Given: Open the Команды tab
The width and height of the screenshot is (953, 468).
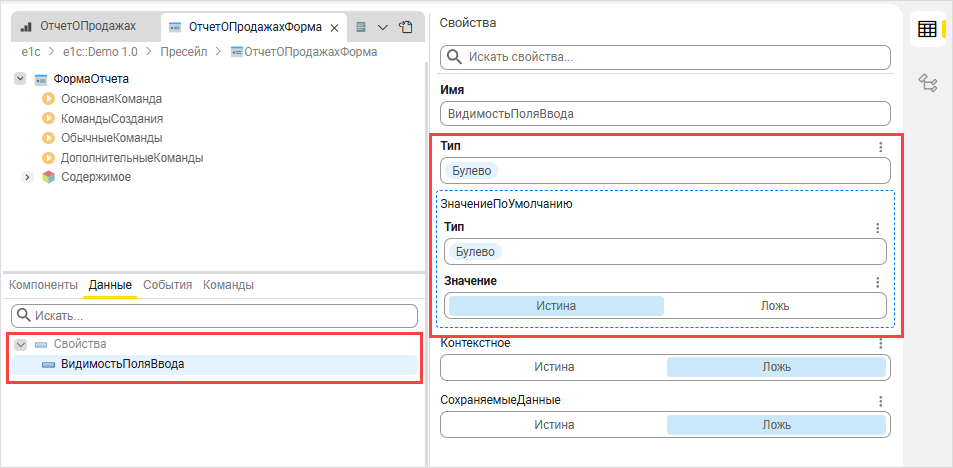Looking at the screenshot, I should [229, 285].
